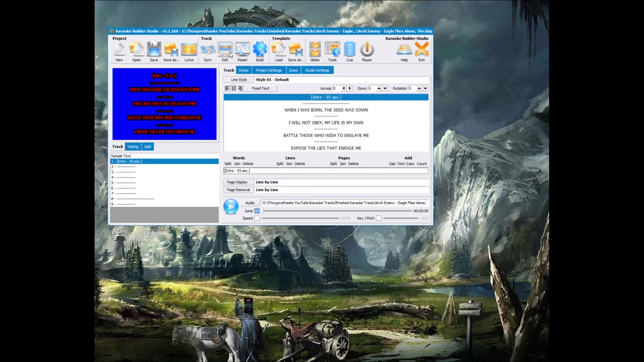Click Split under Words

coord(228,164)
